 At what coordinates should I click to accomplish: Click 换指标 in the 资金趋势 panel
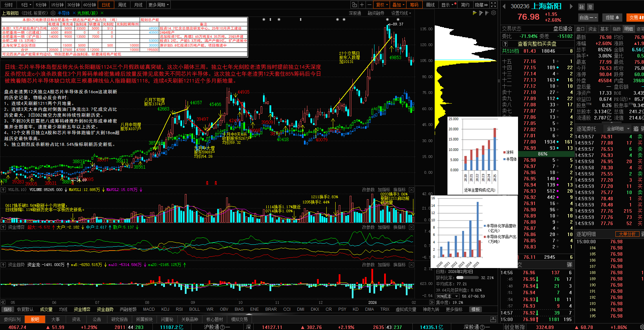click(399, 265)
